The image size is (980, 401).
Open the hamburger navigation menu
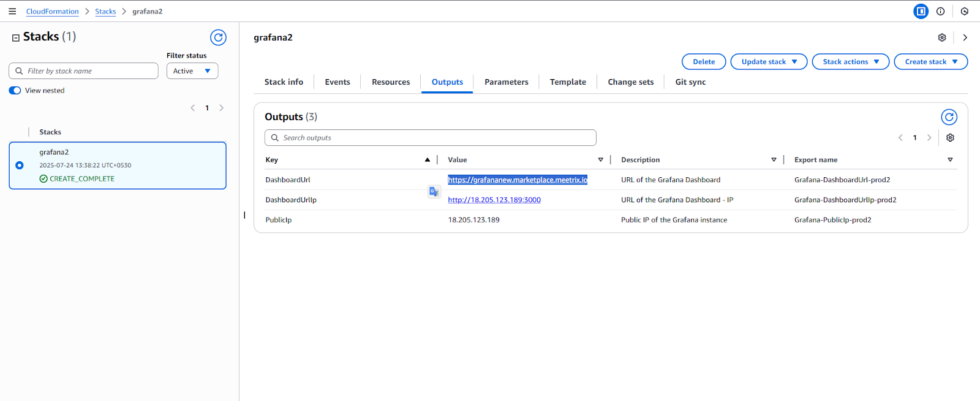tap(12, 11)
